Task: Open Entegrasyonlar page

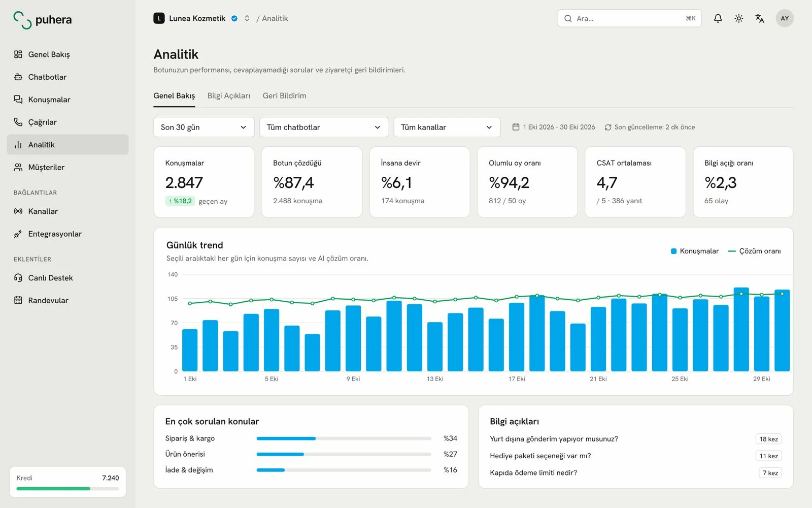Action: pos(67,234)
